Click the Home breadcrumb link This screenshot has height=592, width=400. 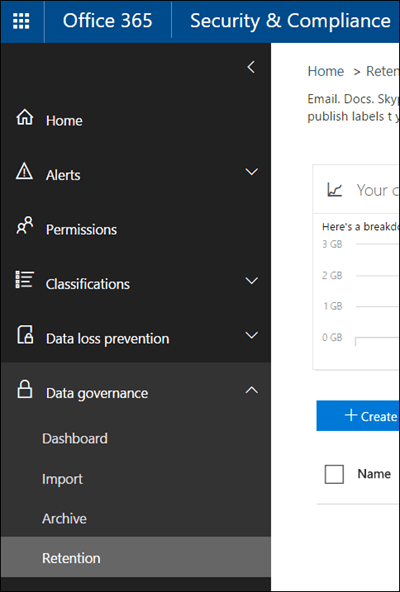(326, 71)
